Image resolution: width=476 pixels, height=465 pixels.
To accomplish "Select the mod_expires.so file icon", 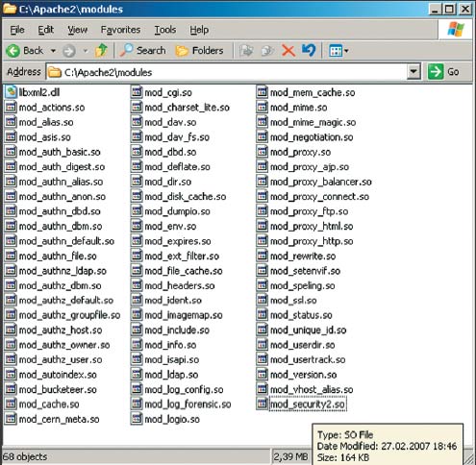I will (x=137, y=241).
